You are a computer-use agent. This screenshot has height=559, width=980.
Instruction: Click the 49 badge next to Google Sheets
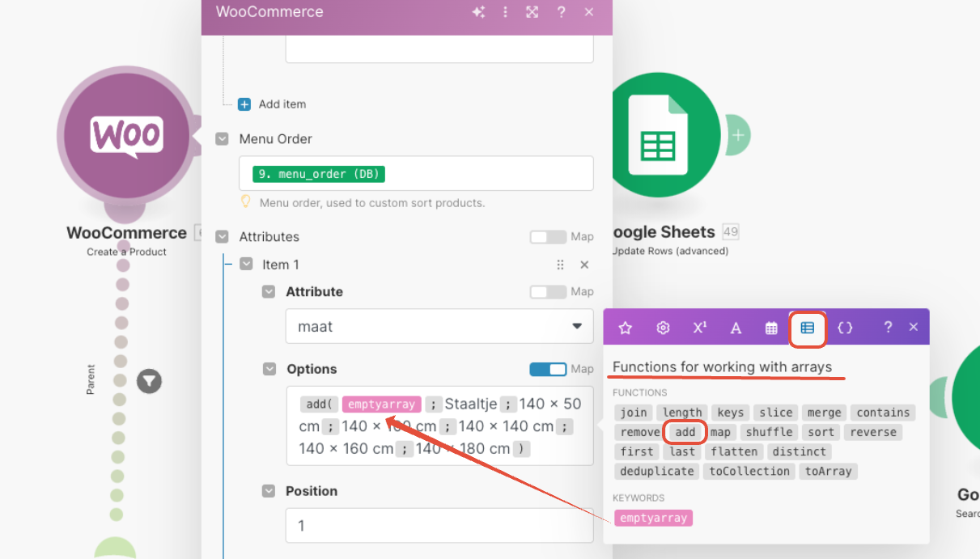[x=731, y=232]
